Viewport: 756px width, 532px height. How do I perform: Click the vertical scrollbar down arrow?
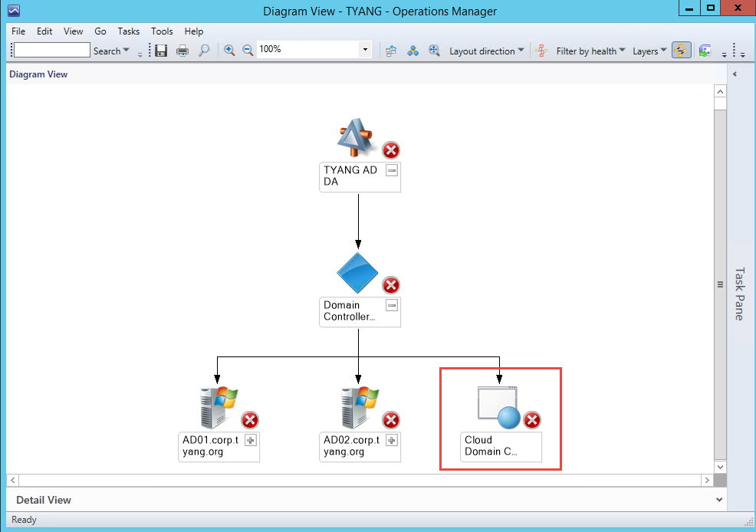720,467
